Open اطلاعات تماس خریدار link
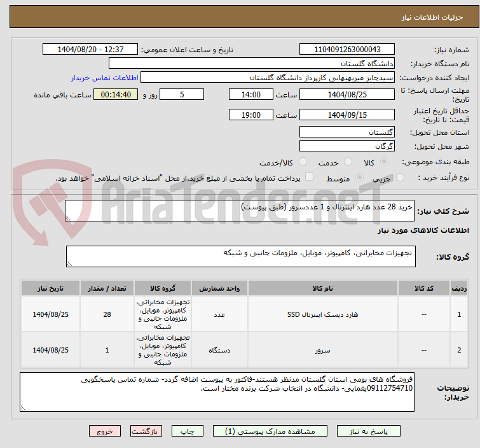Screen dimensions: 480x448 (105, 78)
